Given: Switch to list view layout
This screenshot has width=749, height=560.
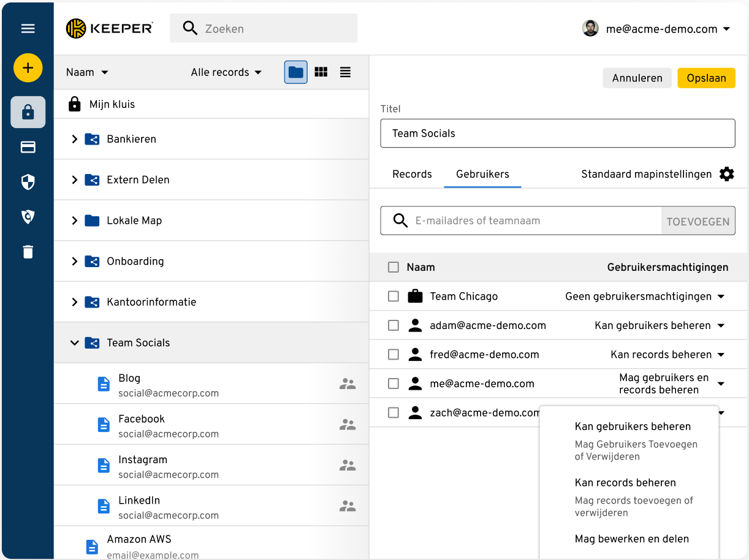Looking at the screenshot, I should (345, 72).
